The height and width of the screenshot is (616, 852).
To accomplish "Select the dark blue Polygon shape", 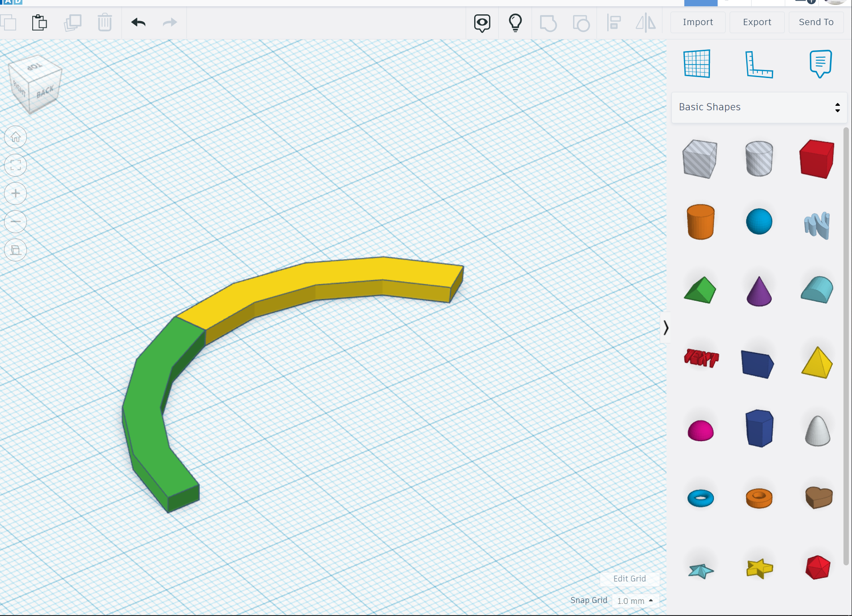I will pyautogui.click(x=760, y=428).
